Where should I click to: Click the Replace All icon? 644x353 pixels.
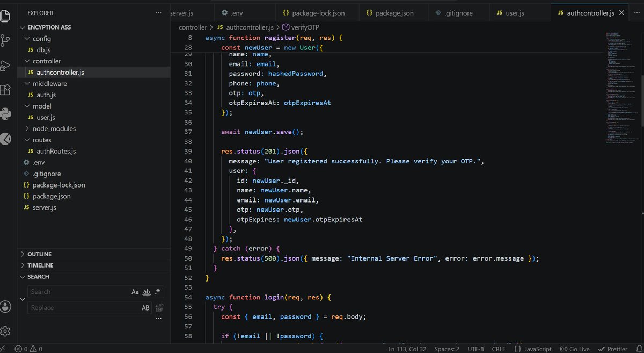(159, 308)
